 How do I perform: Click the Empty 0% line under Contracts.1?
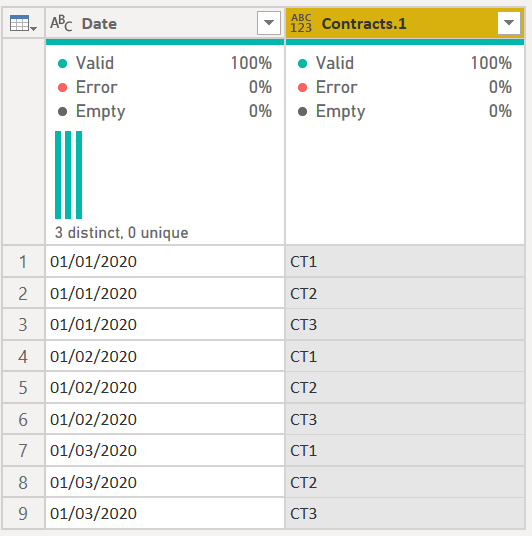405,111
